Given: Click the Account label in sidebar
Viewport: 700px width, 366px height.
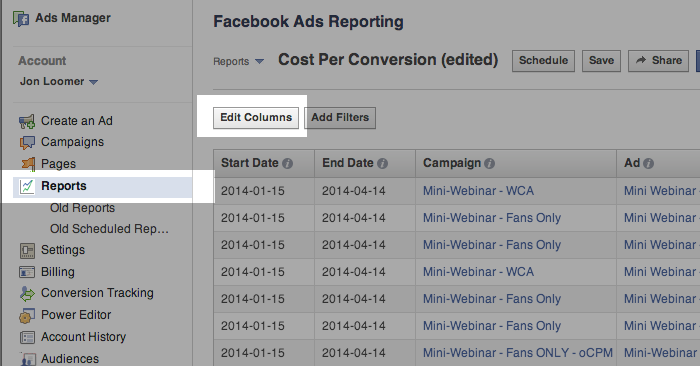Looking at the screenshot, I should click(x=42, y=61).
